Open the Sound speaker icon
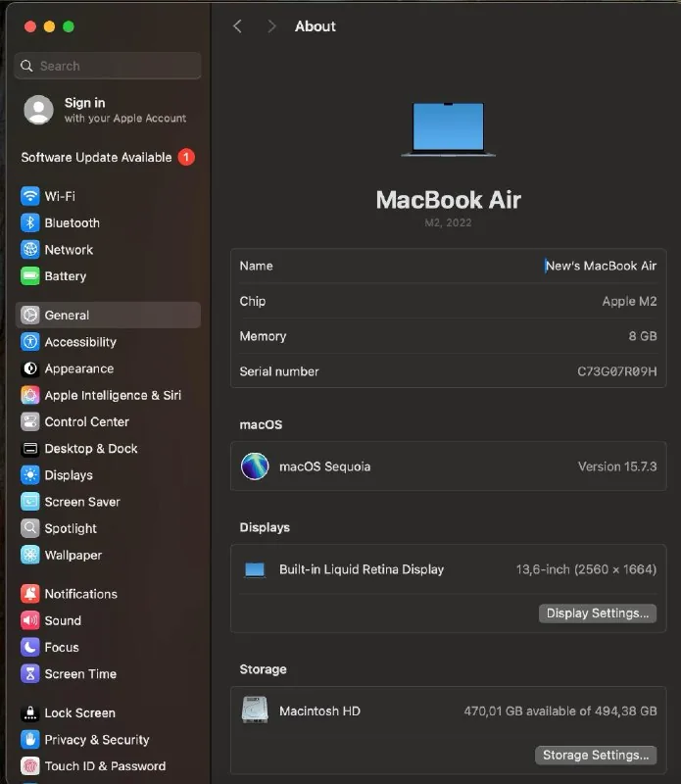This screenshot has width=681, height=784. [x=30, y=620]
